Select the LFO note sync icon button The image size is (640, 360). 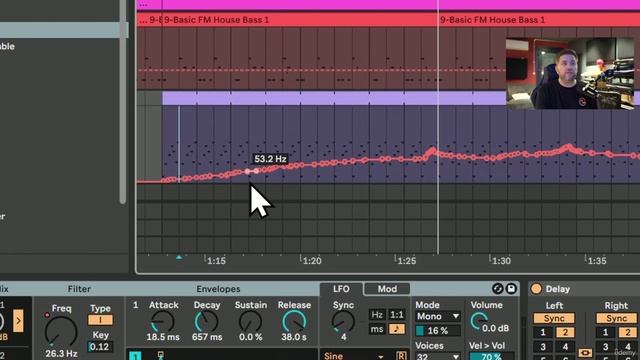[397, 329]
